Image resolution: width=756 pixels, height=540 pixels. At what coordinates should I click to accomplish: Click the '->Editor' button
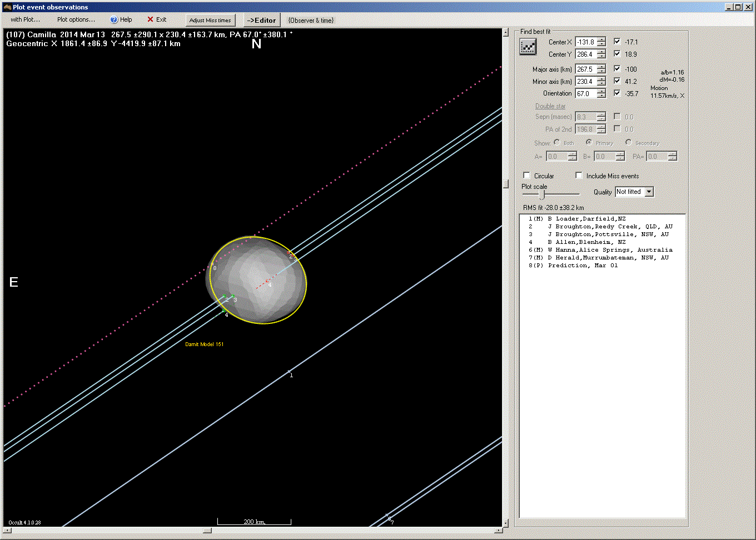tap(261, 21)
